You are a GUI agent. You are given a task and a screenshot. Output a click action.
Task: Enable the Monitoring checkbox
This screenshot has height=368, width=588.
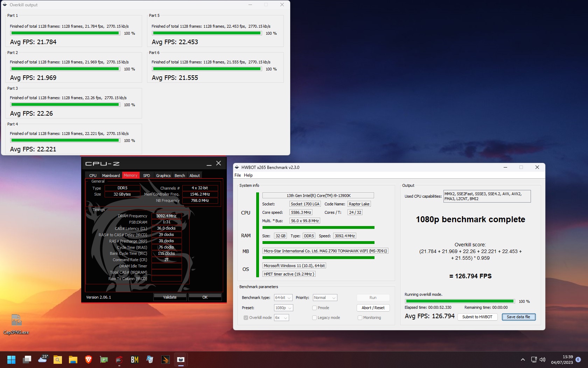[360, 318]
